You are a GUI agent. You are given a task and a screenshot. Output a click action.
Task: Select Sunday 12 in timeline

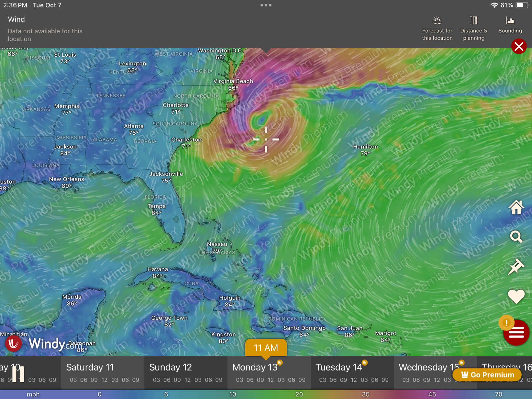click(171, 367)
